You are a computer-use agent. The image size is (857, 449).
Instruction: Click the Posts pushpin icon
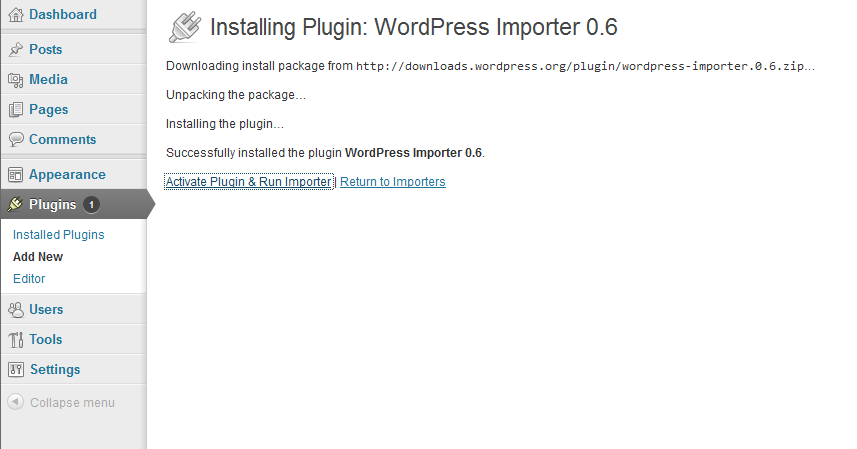pos(16,49)
